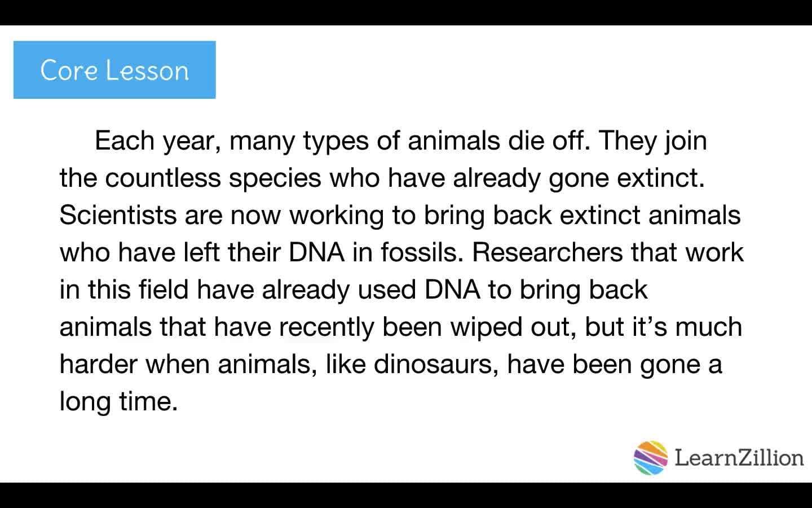
Task: Click the LearnZillion colorful globe logo icon
Action: point(651,457)
